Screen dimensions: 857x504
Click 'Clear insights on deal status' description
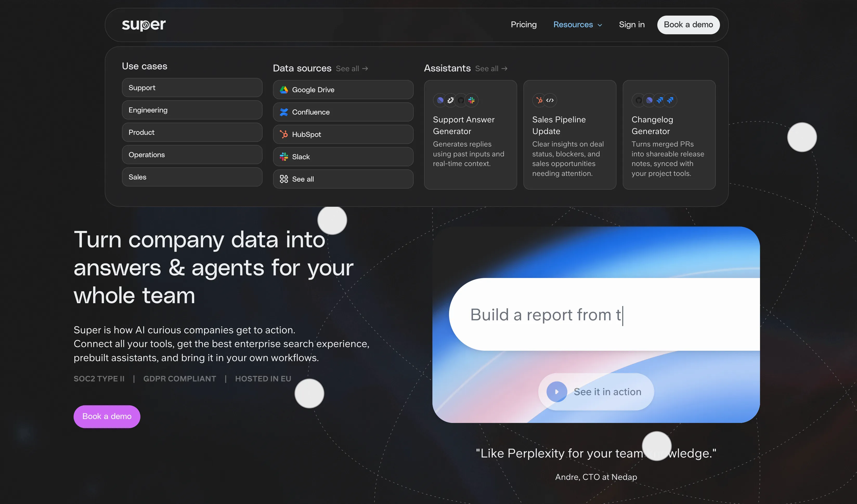click(x=568, y=159)
